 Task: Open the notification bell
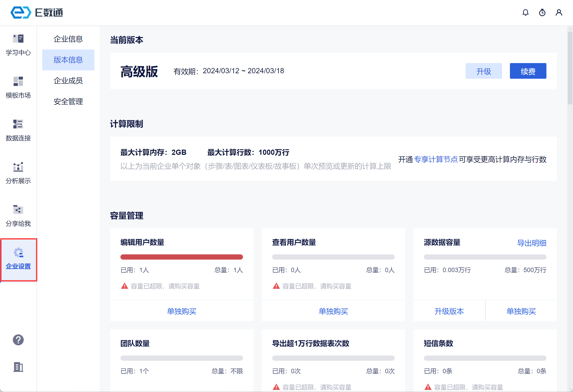point(526,13)
